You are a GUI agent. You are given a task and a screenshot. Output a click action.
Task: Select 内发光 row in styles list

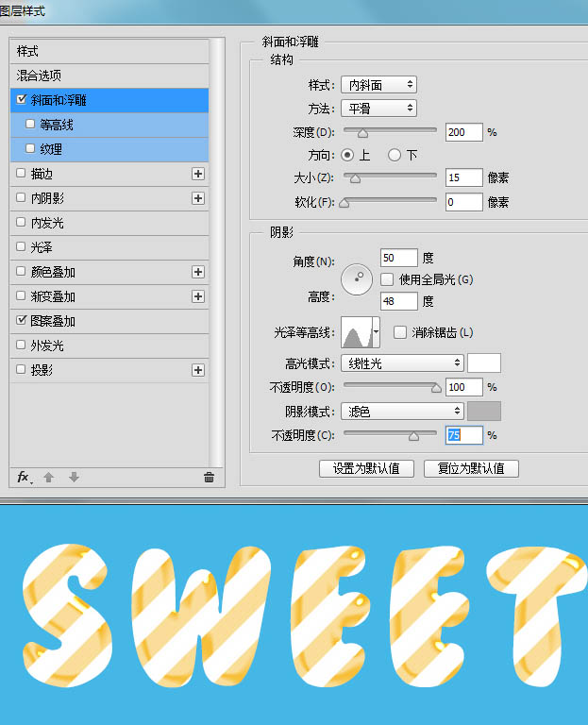[x=109, y=223]
